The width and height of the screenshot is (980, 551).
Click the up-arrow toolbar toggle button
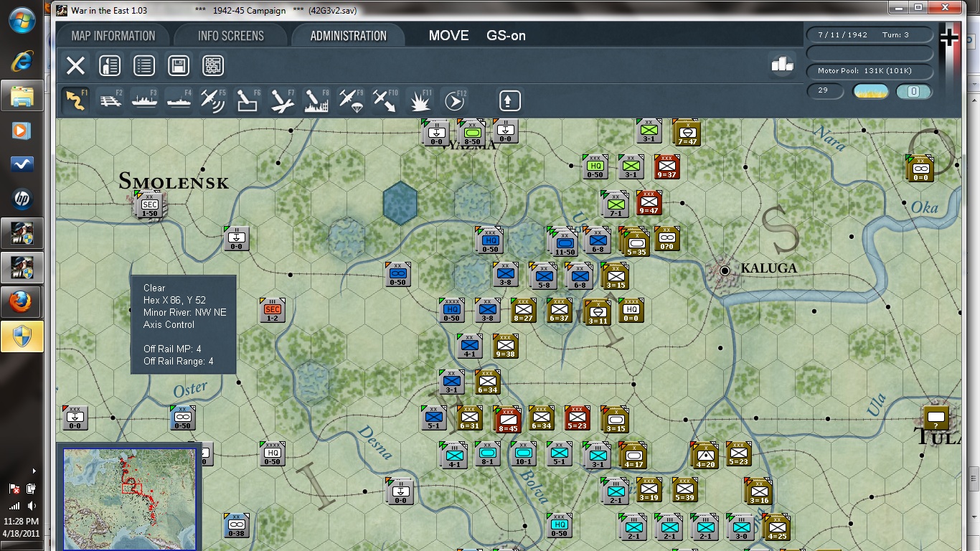509,100
